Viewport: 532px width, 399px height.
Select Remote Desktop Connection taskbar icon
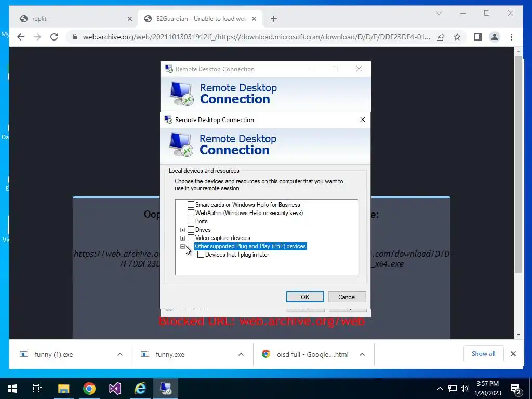point(166,389)
